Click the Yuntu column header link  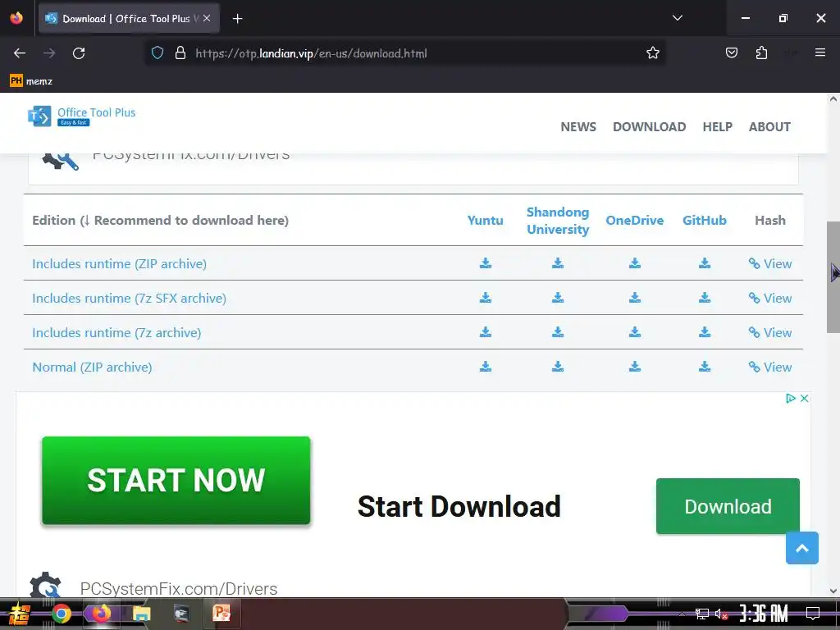coord(485,220)
